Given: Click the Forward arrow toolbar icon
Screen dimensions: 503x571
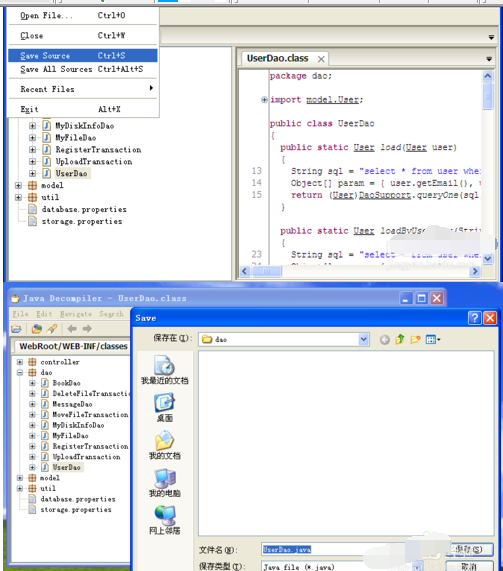Looking at the screenshot, I should [x=87, y=329].
